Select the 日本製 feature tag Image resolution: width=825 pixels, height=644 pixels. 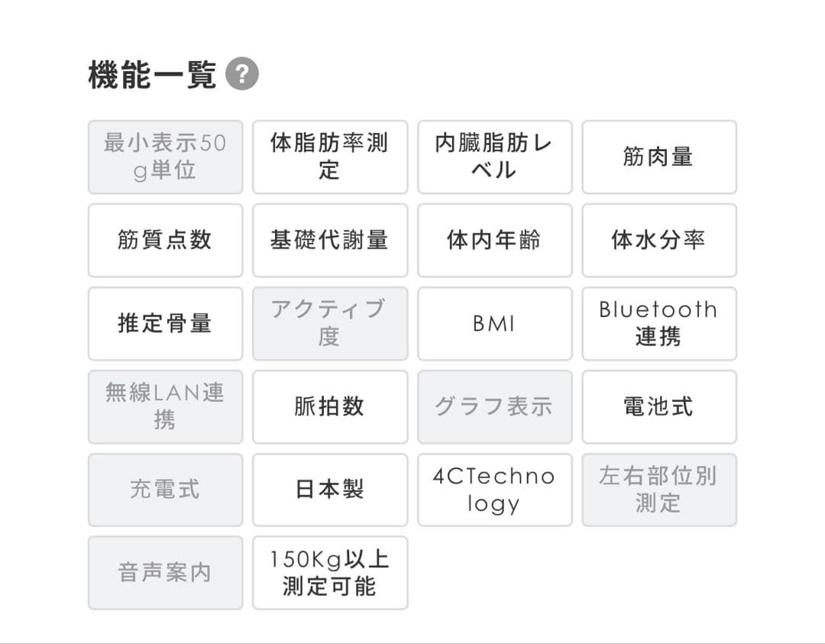coord(330,490)
